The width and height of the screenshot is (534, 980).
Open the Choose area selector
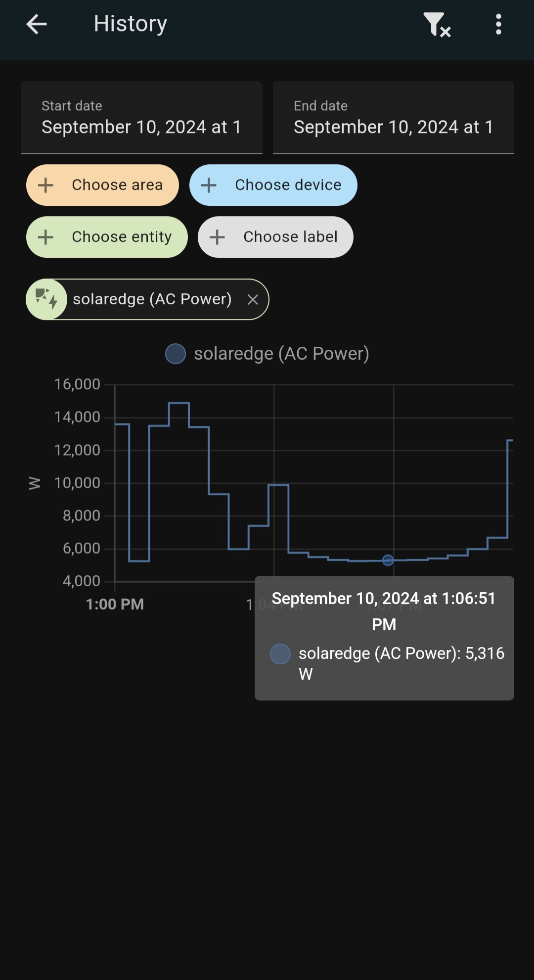(102, 185)
